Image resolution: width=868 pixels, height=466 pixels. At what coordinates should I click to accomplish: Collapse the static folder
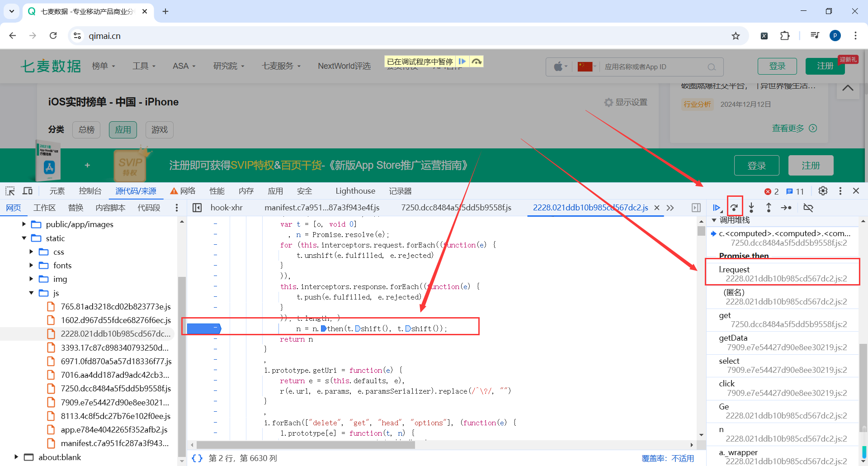pyautogui.click(x=24, y=238)
